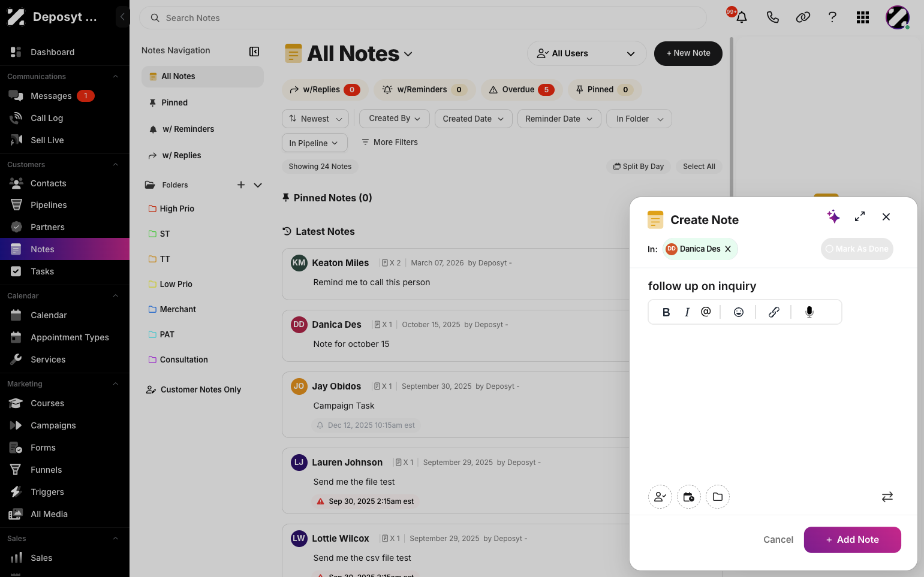Apply bold formatting in note editor
Screen dimensions: 924x577
point(666,312)
